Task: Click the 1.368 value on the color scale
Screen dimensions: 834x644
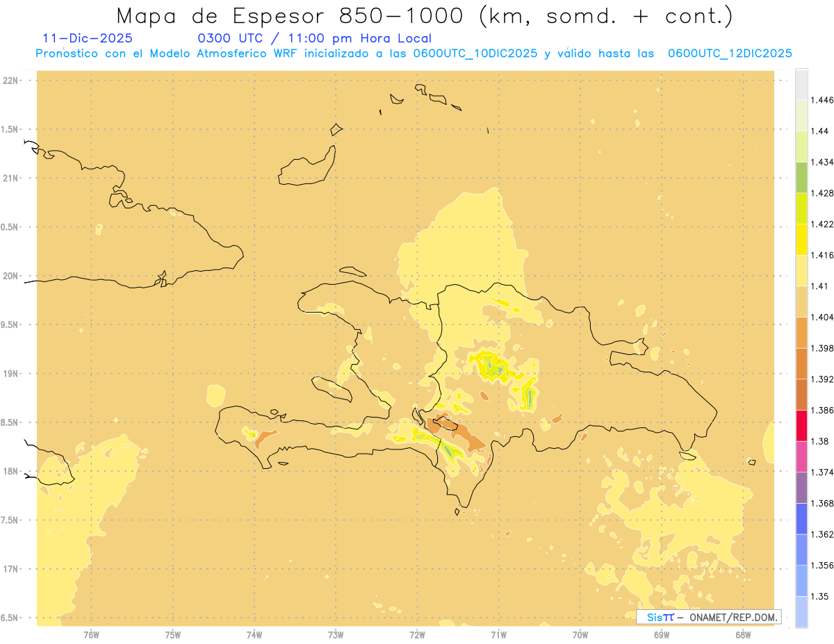Action: [823, 503]
